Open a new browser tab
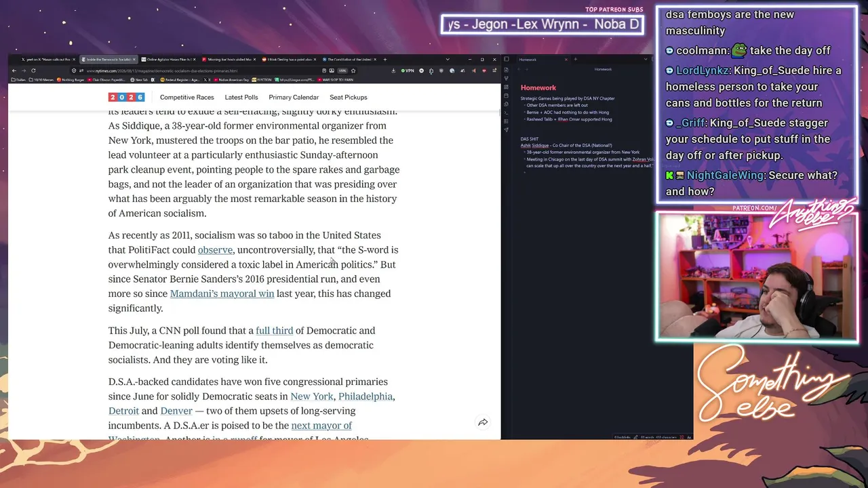 (385, 60)
